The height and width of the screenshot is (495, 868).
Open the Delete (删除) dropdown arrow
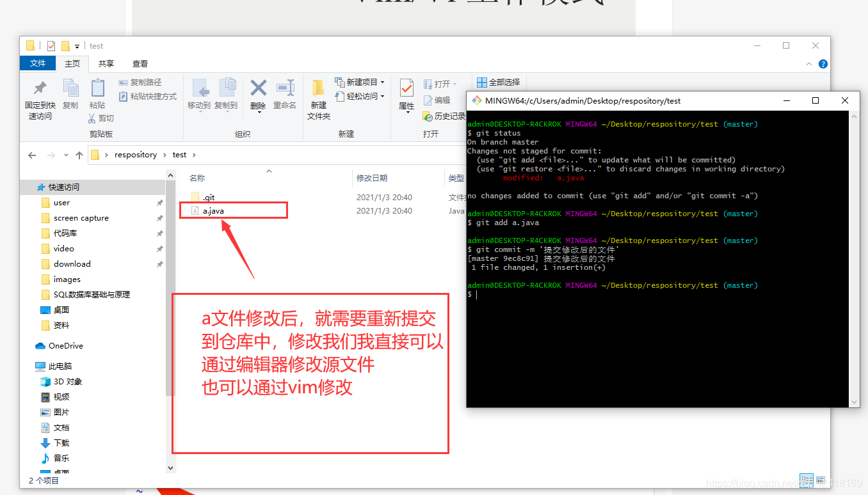click(x=259, y=113)
